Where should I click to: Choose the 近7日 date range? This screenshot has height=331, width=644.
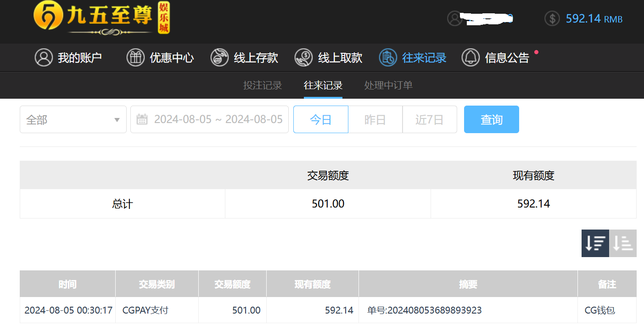[x=429, y=120]
